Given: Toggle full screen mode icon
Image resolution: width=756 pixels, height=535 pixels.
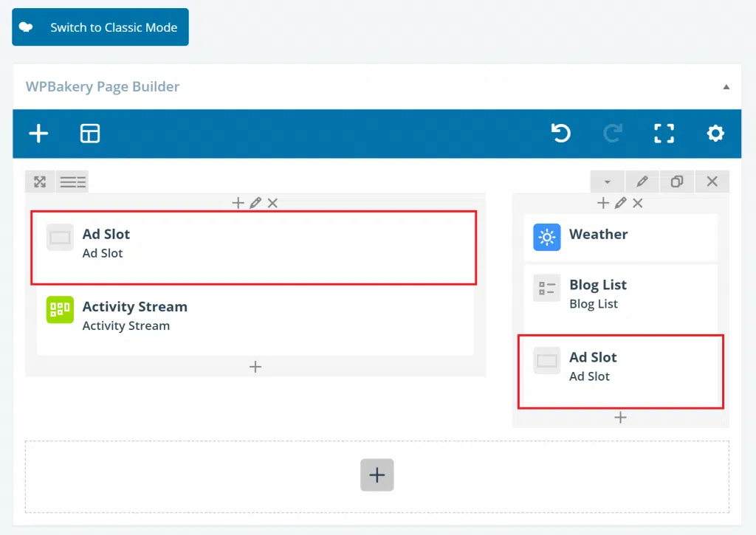Looking at the screenshot, I should click(664, 134).
